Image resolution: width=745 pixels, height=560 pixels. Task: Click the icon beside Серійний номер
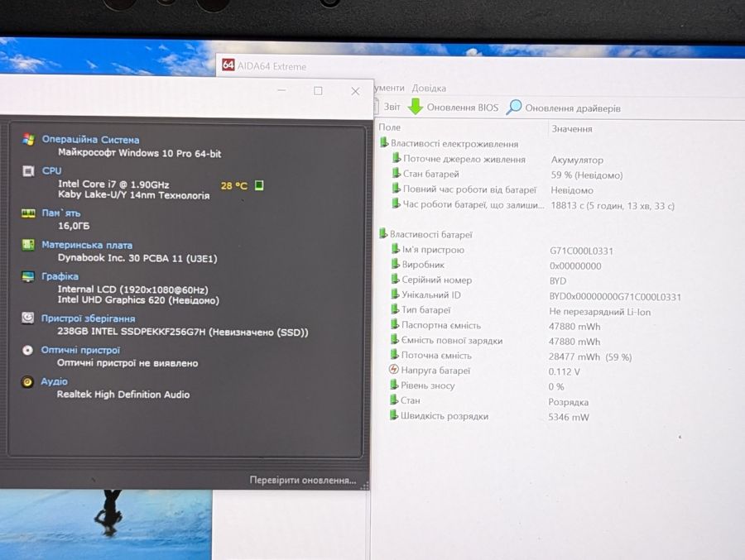(395, 280)
